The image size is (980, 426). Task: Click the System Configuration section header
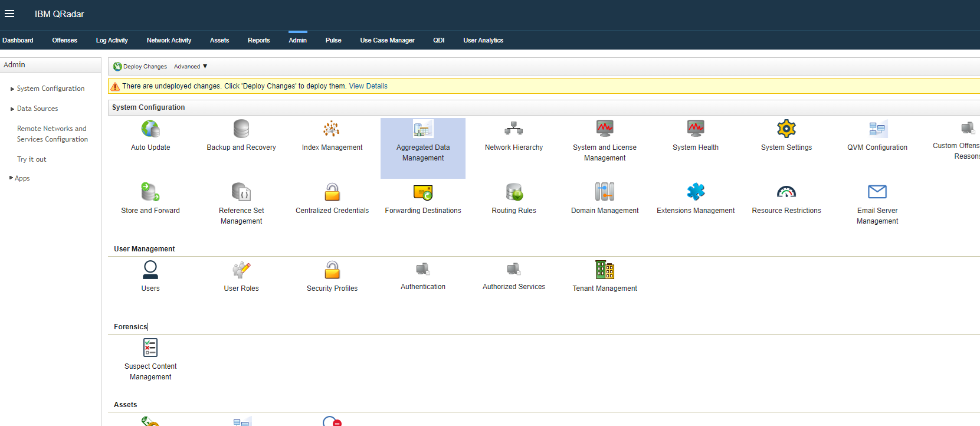click(149, 107)
